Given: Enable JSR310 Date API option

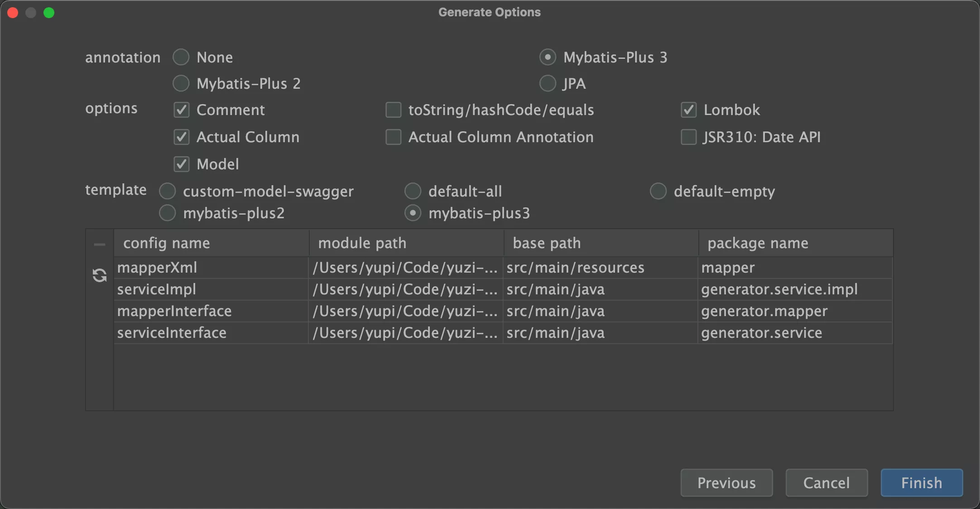Looking at the screenshot, I should click(x=689, y=136).
